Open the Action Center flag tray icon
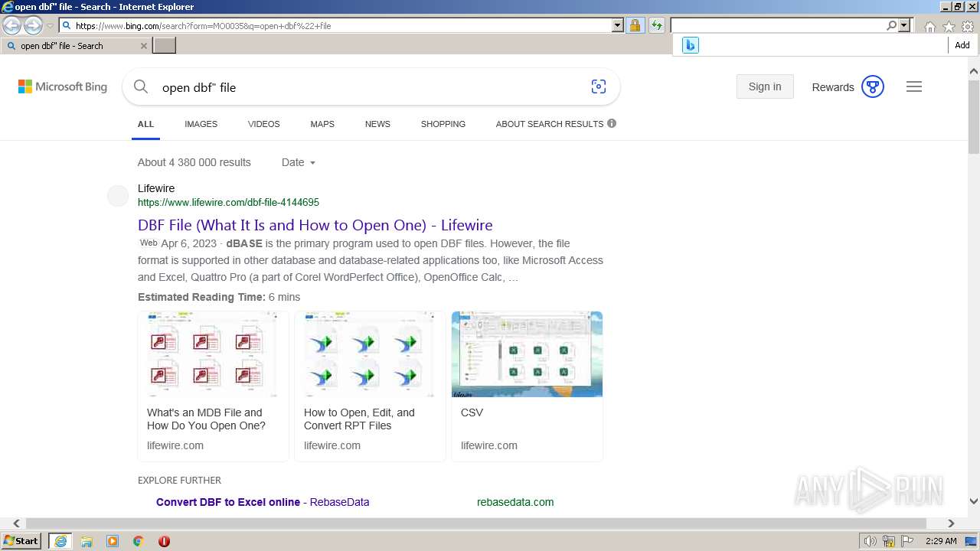This screenshot has height=551, width=980. coord(907,541)
